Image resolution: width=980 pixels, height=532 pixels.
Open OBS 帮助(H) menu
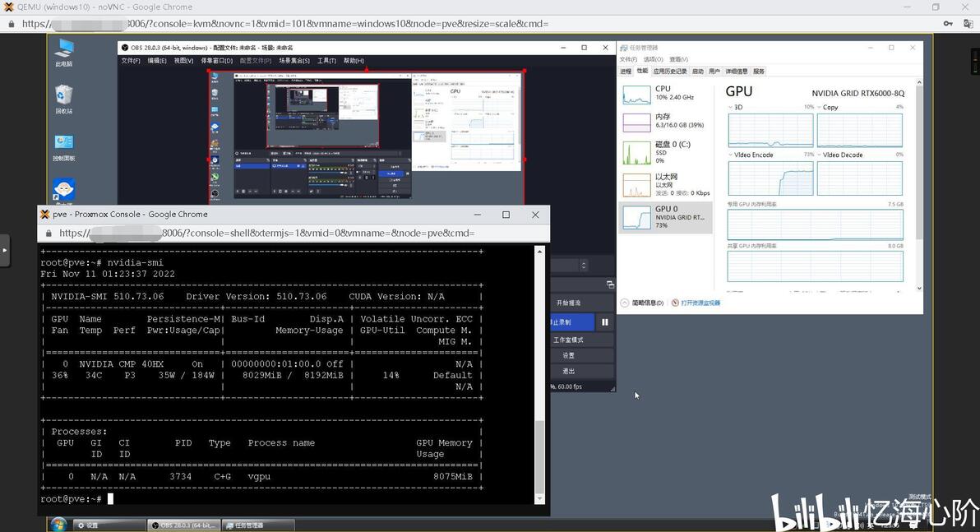(354, 61)
